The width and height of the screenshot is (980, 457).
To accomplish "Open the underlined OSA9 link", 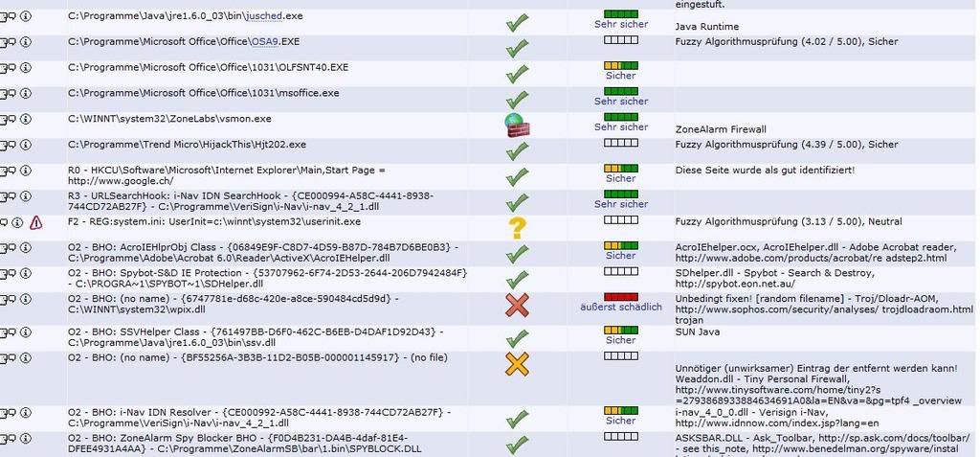I will pos(266,41).
